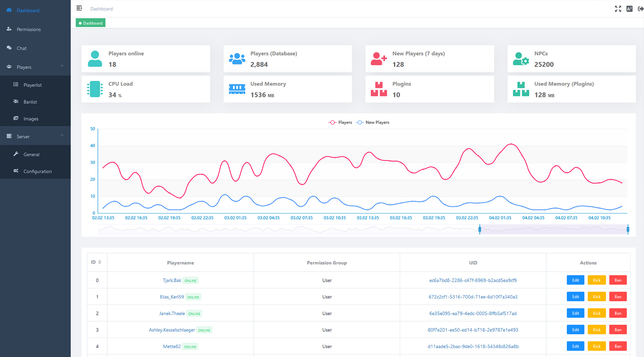Click the Players online person icon
The height and width of the screenshot is (357, 644).
(x=95, y=59)
